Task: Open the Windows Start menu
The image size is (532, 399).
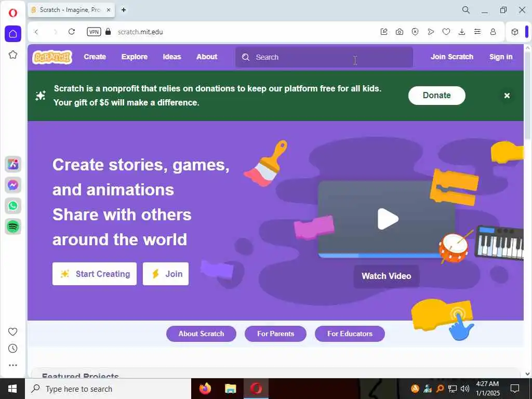Action: point(12,389)
